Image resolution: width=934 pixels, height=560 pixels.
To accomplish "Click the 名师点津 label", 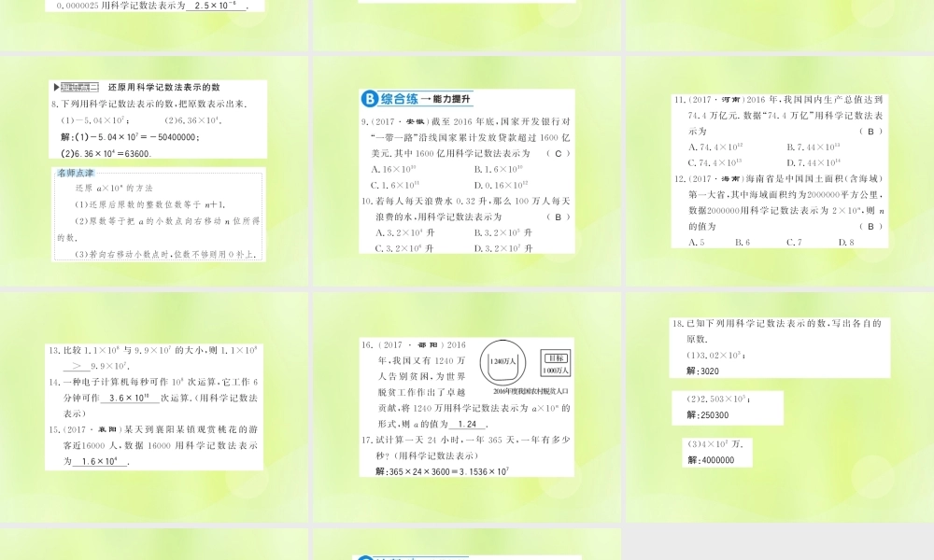I will pyautogui.click(x=76, y=174).
